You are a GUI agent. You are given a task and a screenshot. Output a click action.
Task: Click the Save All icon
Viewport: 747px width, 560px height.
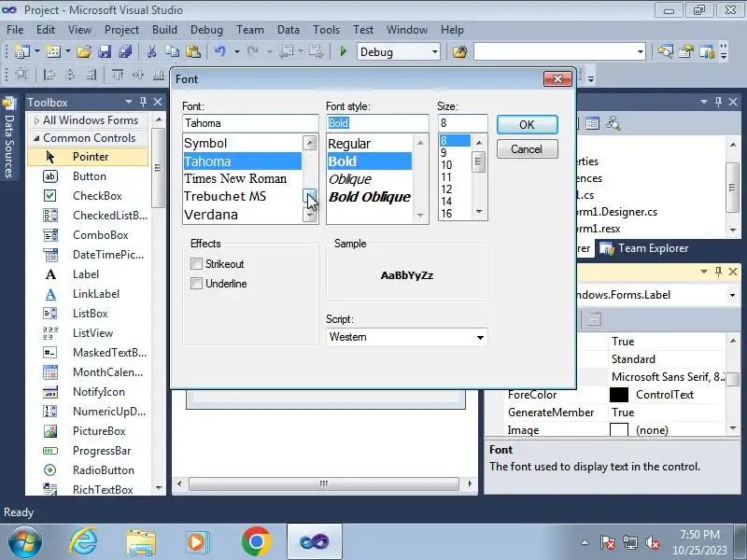pos(125,51)
